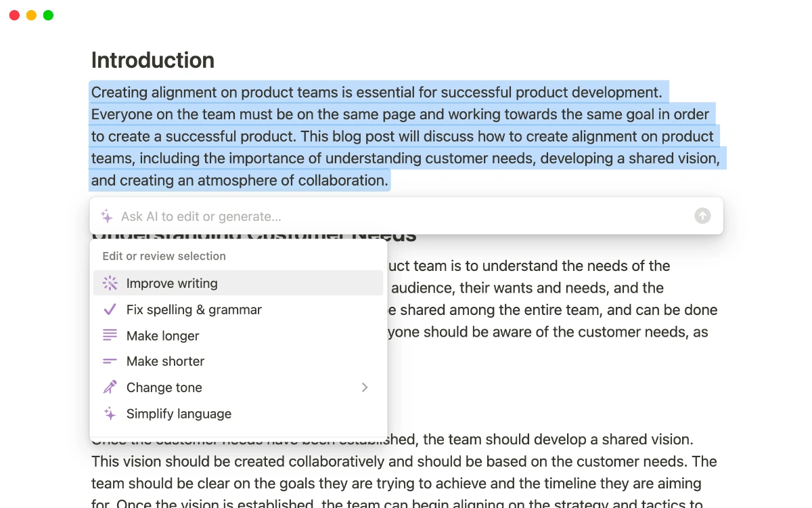Viewport: 812px width, 508px height.
Task: Click the Change tone pen icon
Action: [110, 387]
